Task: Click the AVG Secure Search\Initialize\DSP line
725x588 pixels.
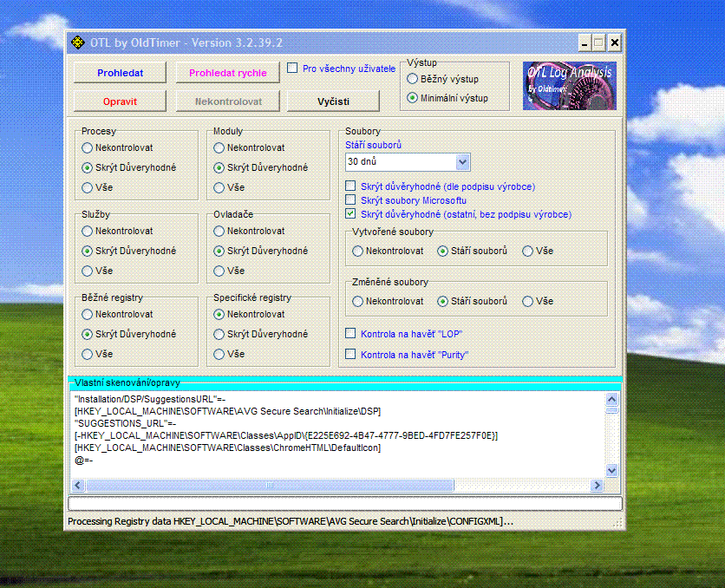Action: point(227,411)
